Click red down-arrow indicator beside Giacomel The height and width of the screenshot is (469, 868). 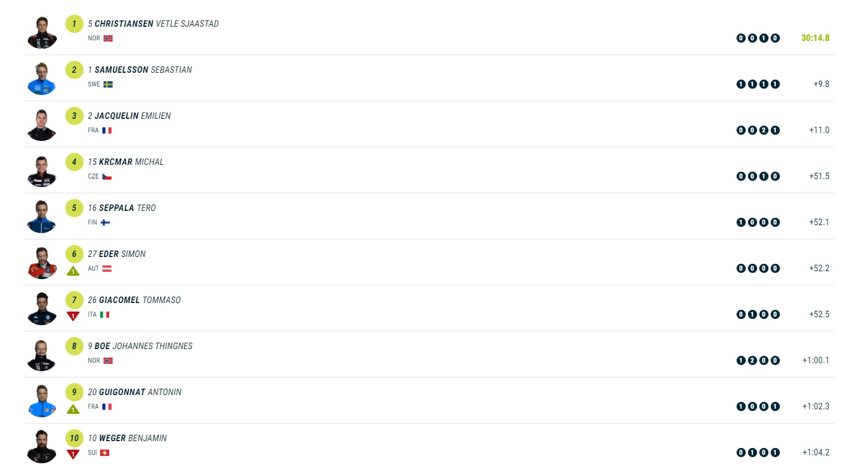(x=73, y=317)
